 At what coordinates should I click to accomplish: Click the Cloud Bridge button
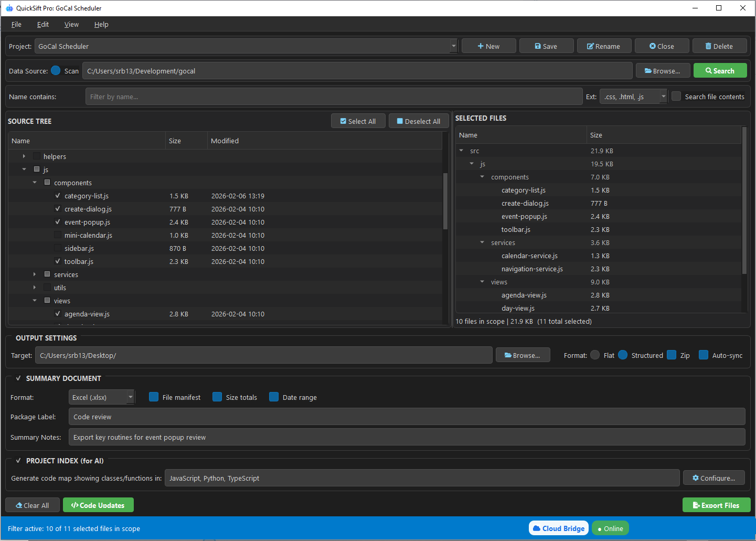pyautogui.click(x=558, y=528)
